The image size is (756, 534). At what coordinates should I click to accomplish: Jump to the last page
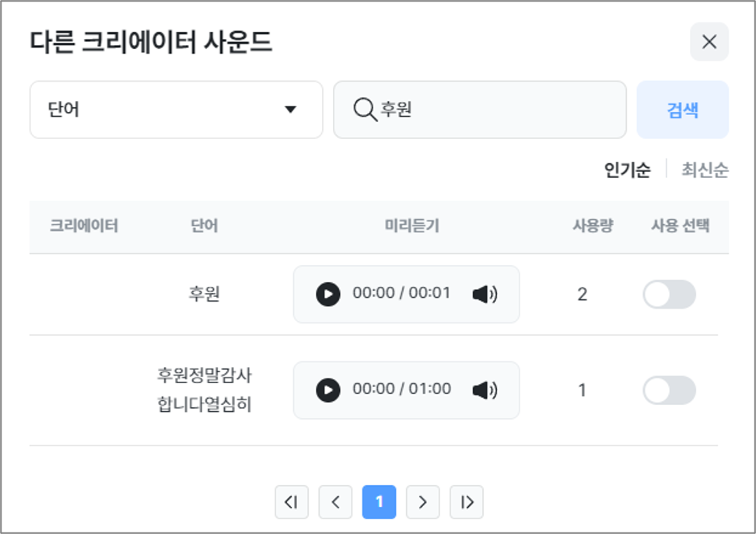coord(467,502)
